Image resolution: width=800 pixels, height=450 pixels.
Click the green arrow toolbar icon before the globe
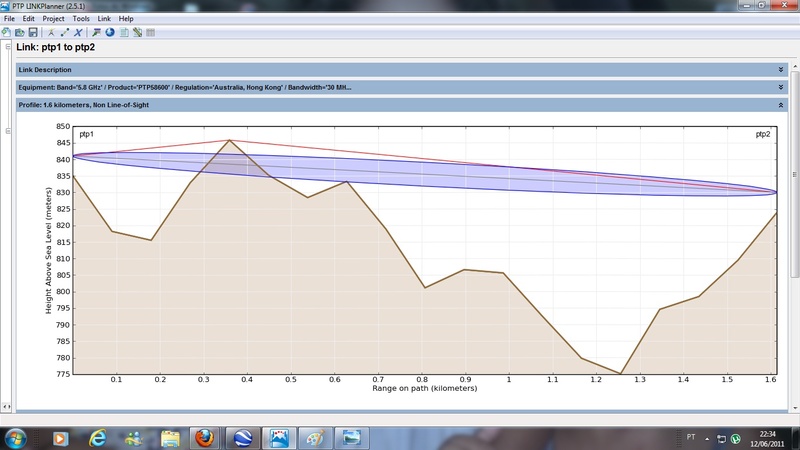coord(96,32)
